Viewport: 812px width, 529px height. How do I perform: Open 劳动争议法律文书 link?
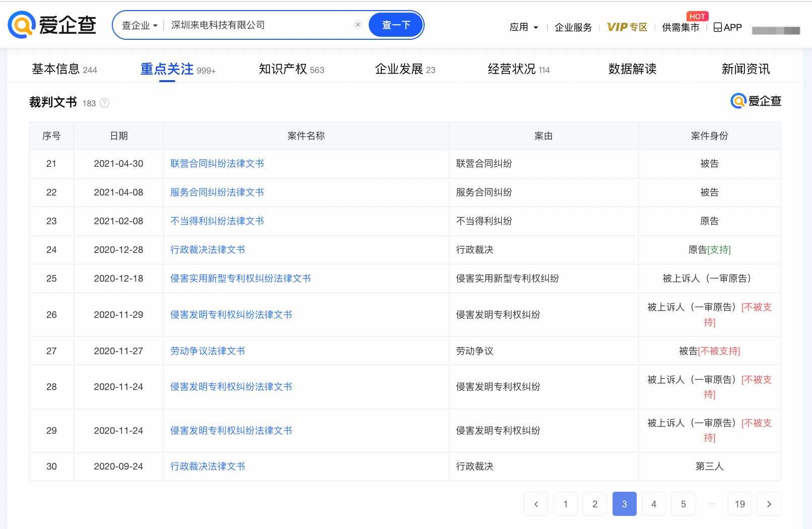click(x=208, y=351)
